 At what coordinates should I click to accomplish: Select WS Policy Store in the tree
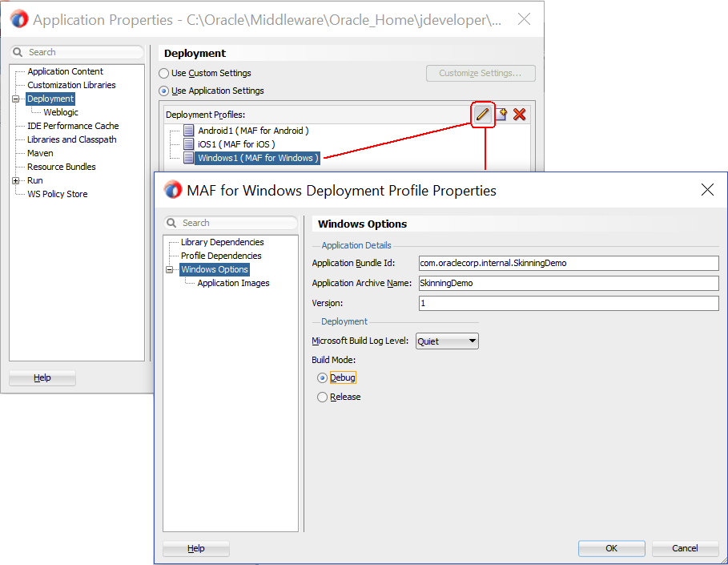pyautogui.click(x=57, y=194)
